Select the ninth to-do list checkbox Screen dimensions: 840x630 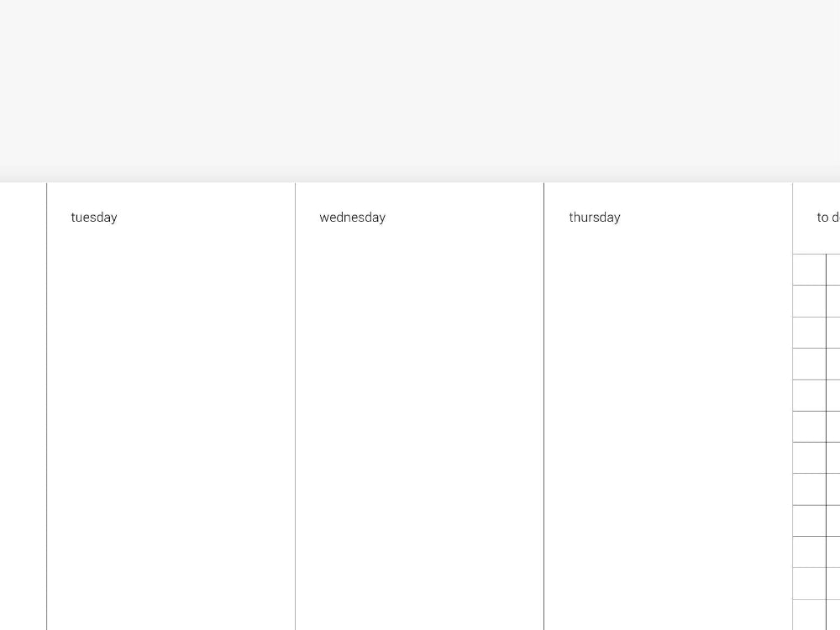[810, 521]
